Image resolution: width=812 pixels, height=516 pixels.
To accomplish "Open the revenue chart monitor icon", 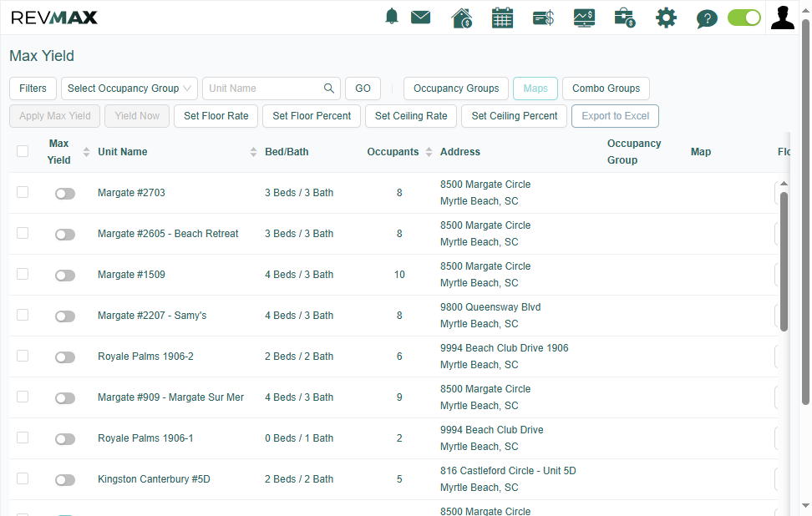I will coord(584,18).
